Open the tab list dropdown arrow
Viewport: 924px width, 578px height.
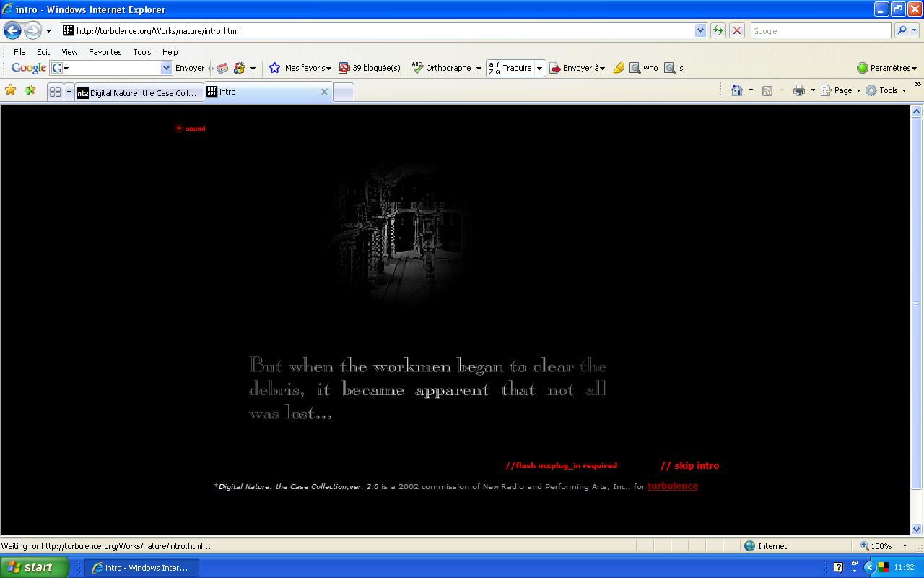tap(69, 92)
